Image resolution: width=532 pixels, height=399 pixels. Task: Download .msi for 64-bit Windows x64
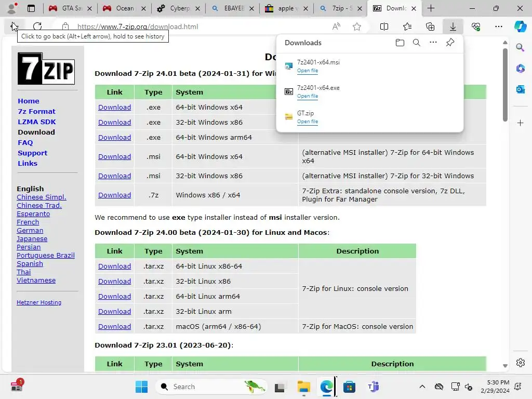[x=114, y=156]
